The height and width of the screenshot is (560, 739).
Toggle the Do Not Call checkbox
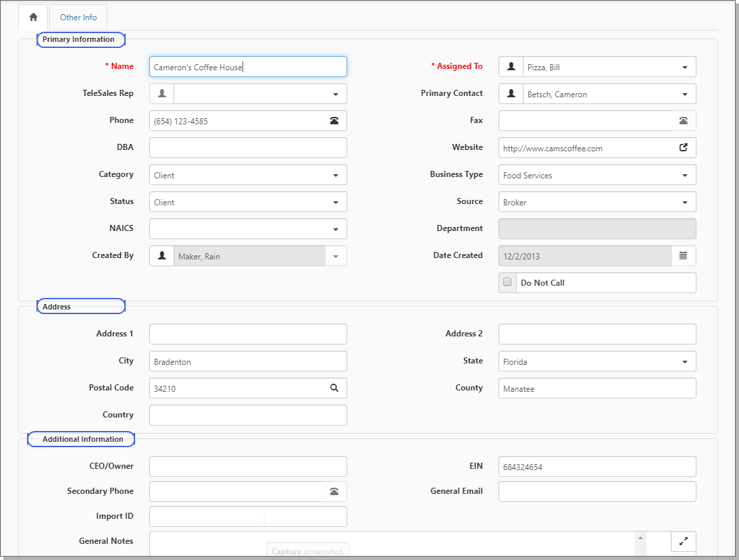(x=507, y=283)
